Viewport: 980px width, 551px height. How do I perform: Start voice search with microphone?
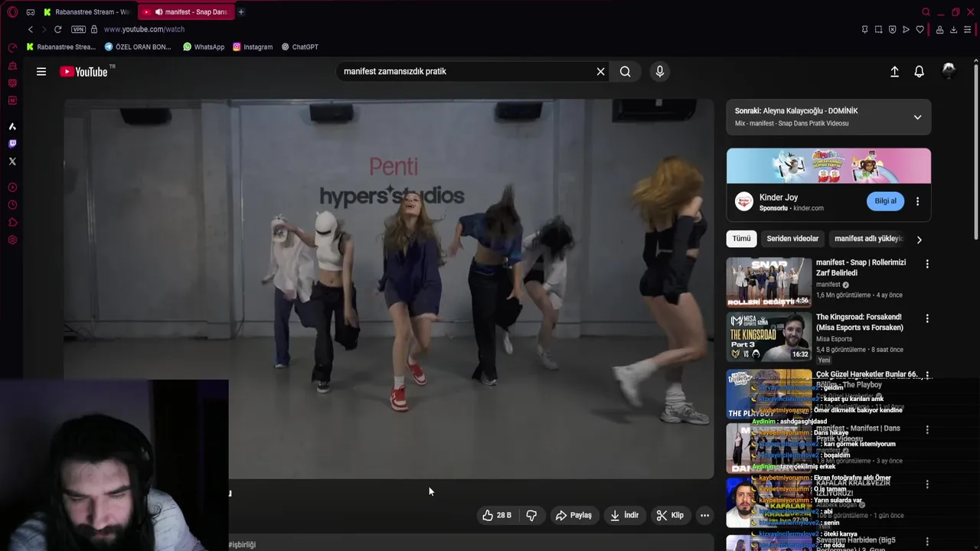pos(660,71)
